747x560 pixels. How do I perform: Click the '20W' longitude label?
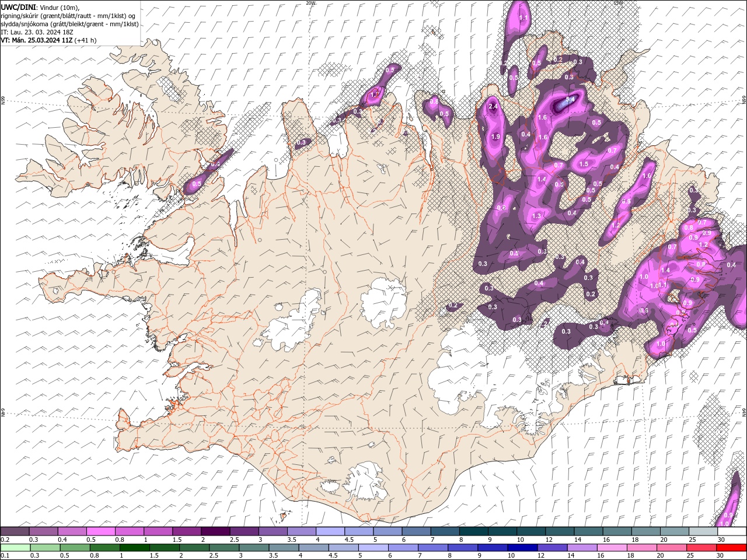point(310,3)
